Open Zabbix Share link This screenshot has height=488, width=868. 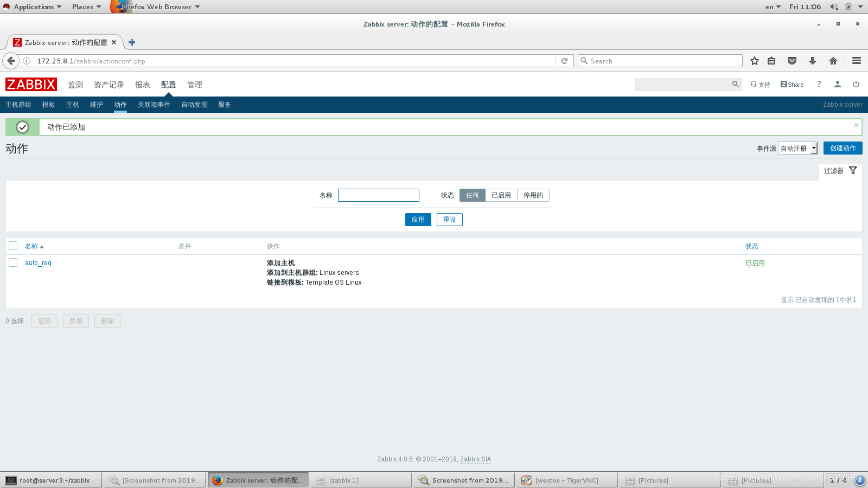click(792, 85)
